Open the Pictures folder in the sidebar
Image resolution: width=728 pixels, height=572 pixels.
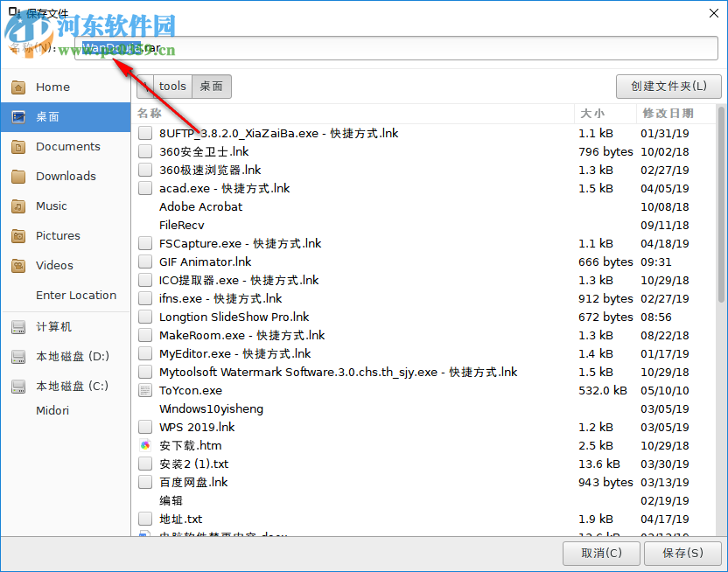pyautogui.click(x=57, y=235)
